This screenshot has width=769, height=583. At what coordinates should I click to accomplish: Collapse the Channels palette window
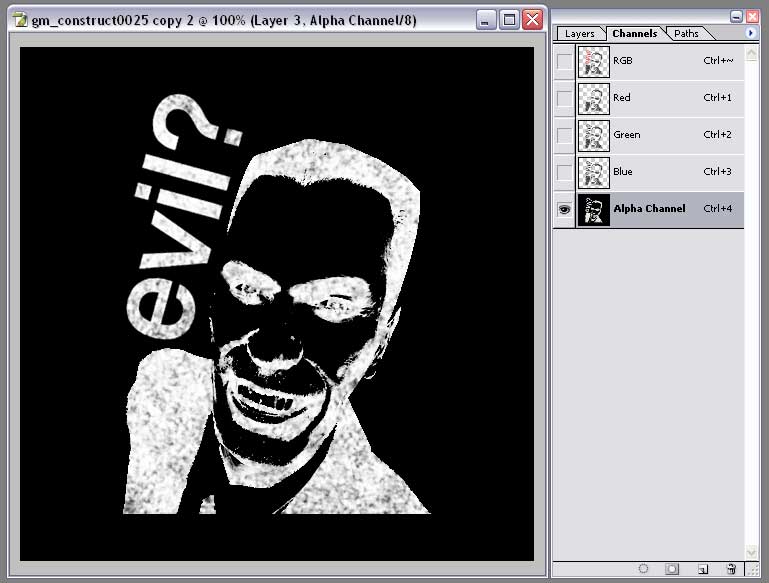(737, 17)
